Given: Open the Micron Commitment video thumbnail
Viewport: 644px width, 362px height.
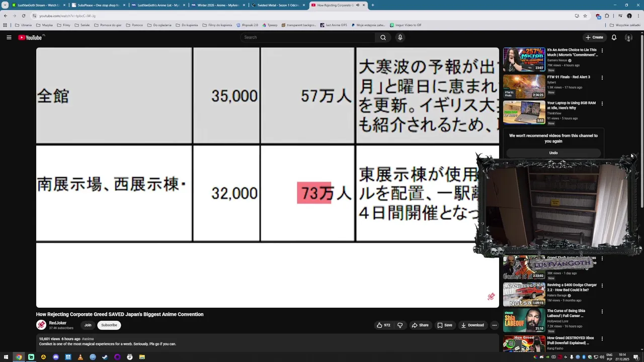Looking at the screenshot, I should (x=524, y=59).
